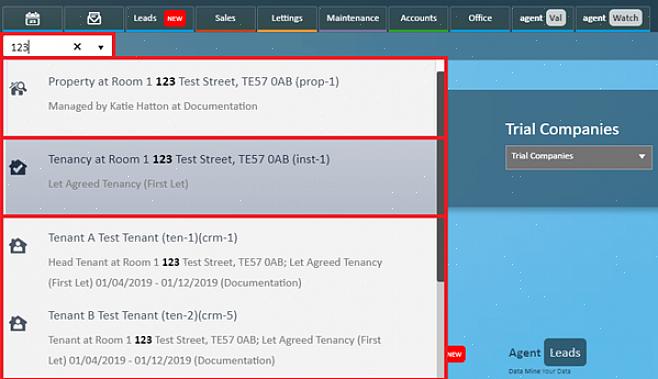Open the agent Val tab

543,18
